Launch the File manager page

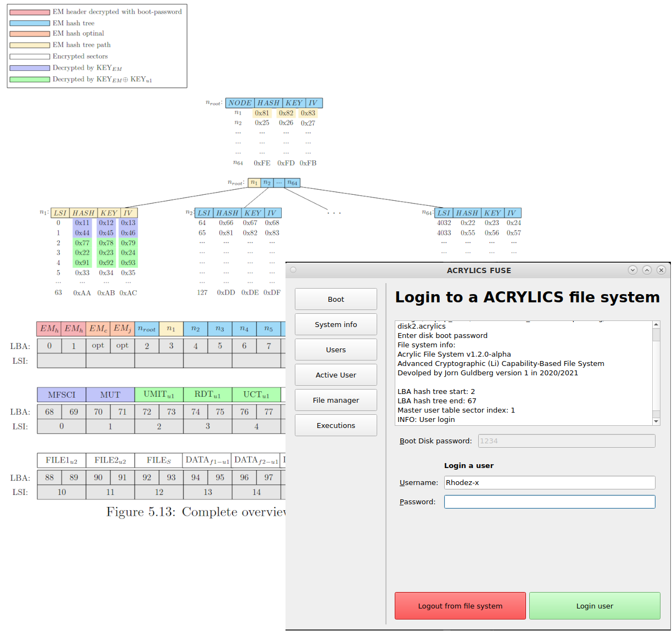click(x=336, y=400)
